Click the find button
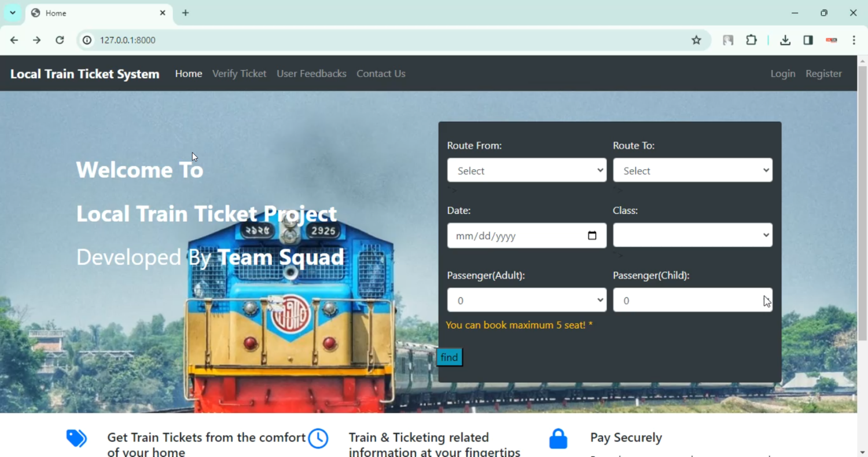The image size is (868, 457). tap(449, 357)
